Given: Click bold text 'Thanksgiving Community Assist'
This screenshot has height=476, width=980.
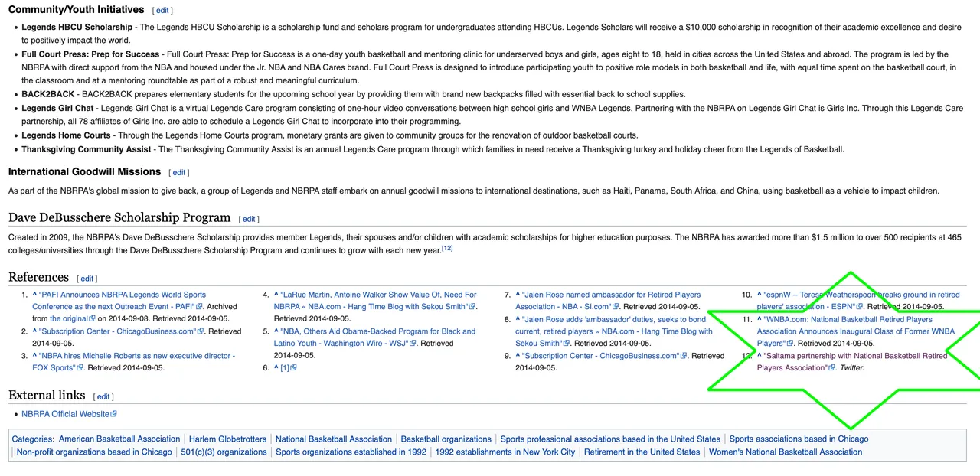Looking at the screenshot, I should [x=86, y=150].
